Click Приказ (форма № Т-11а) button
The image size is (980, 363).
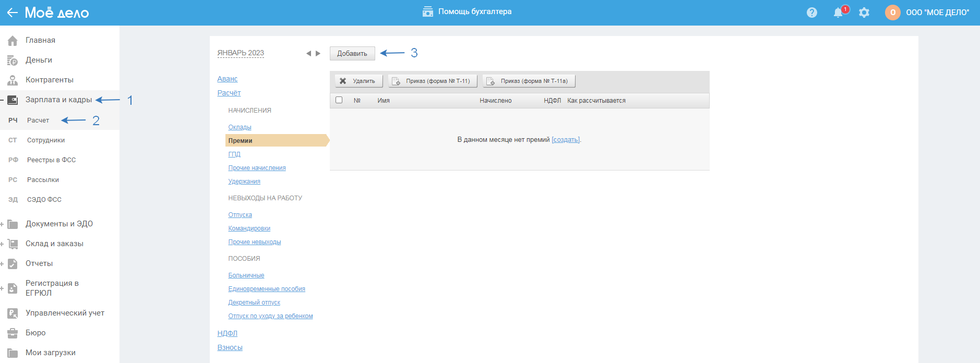point(529,81)
